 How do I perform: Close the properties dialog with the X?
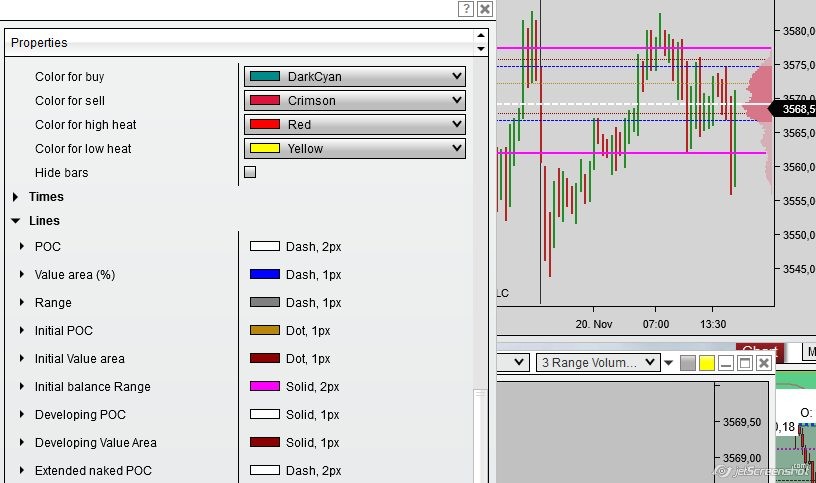485,9
